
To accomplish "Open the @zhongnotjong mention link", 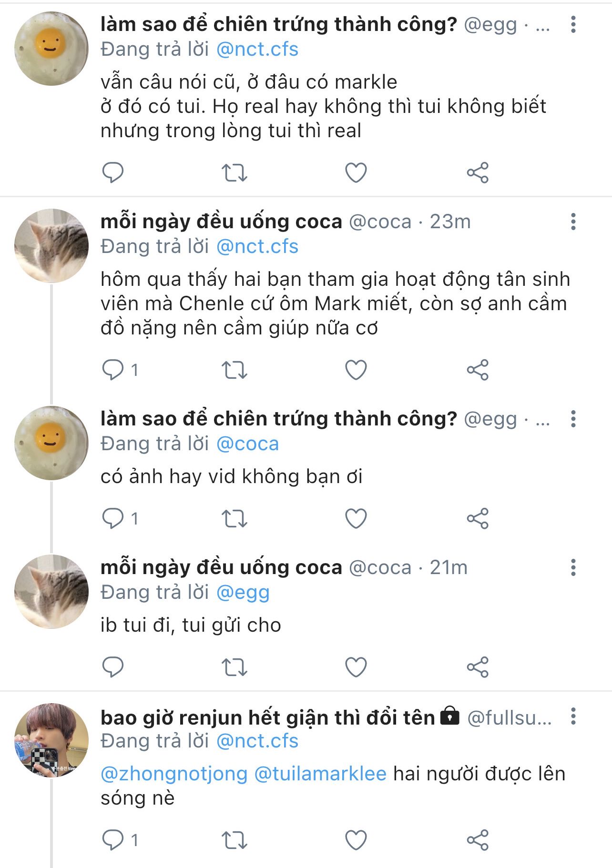I will pos(174,774).
